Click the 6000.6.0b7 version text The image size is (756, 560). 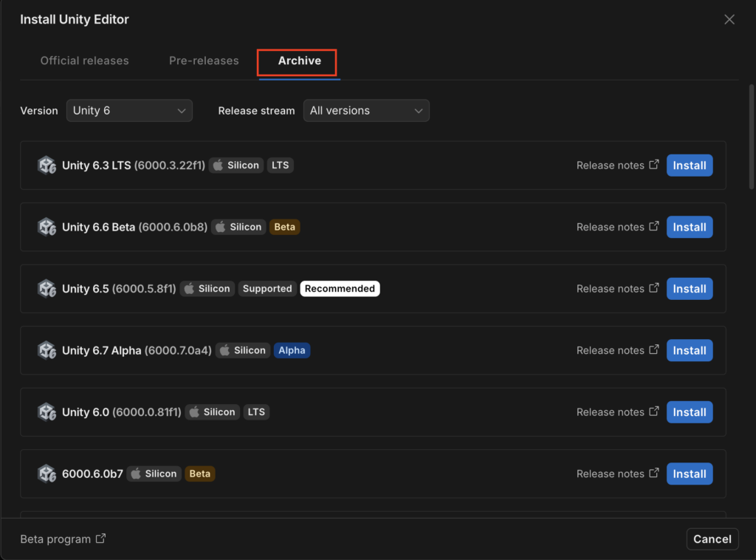click(x=92, y=474)
